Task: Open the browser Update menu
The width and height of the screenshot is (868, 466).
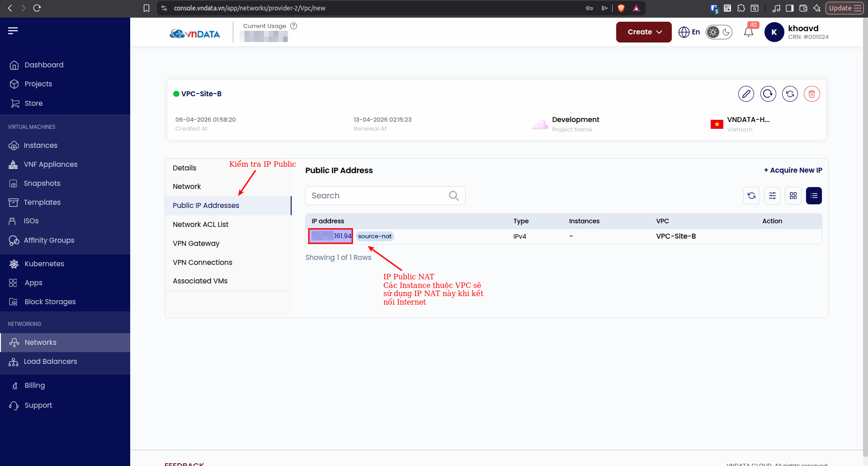Action: tap(845, 8)
